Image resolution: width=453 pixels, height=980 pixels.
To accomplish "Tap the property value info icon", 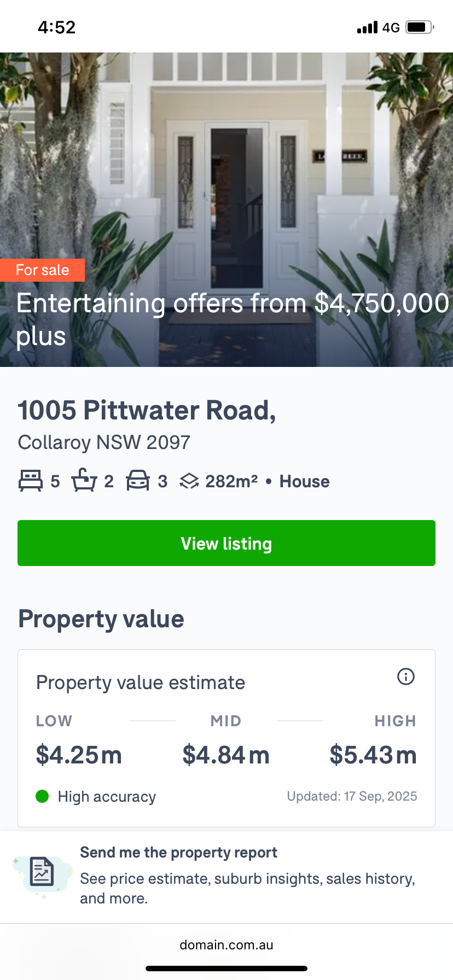I will coord(405,677).
